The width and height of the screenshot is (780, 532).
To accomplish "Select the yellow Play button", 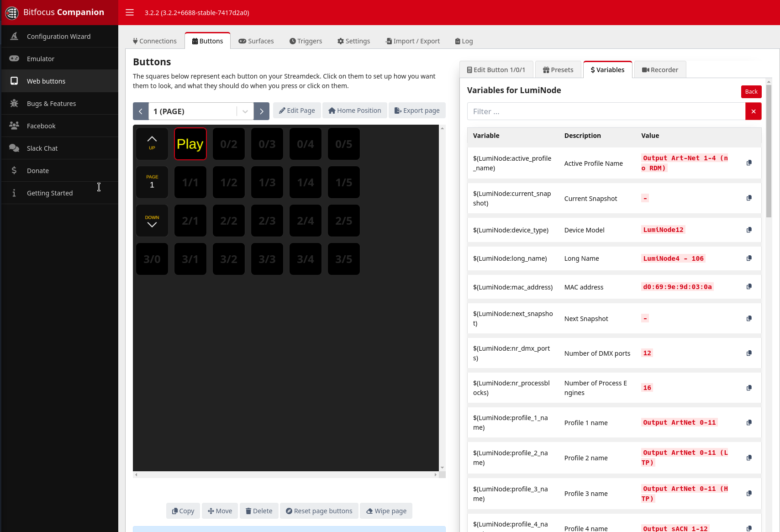I will 190,144.
